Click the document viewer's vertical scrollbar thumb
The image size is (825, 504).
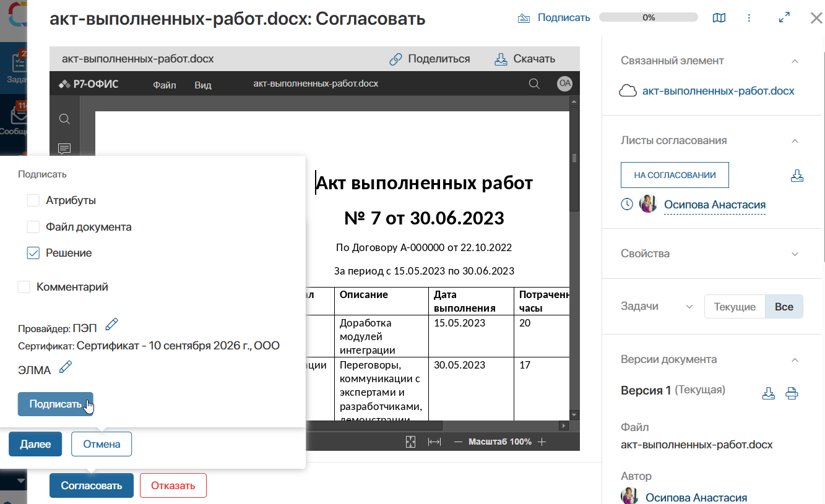(x=574, y=159)
